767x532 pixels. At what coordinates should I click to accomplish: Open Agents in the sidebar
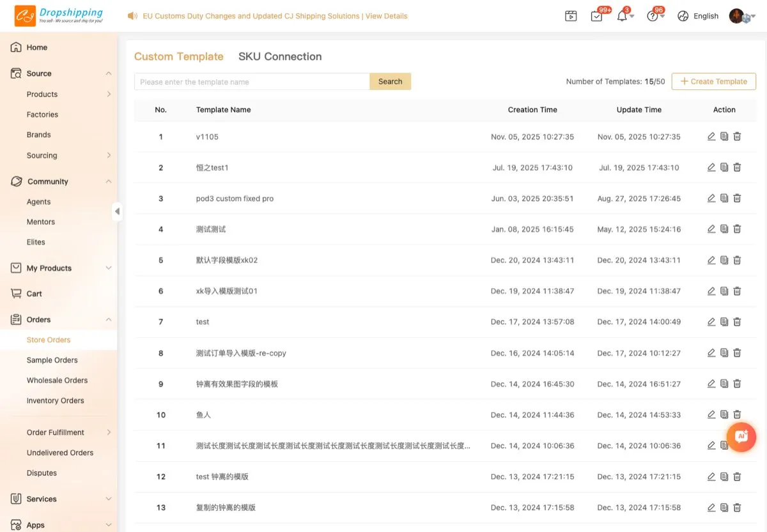click(38, 202)
